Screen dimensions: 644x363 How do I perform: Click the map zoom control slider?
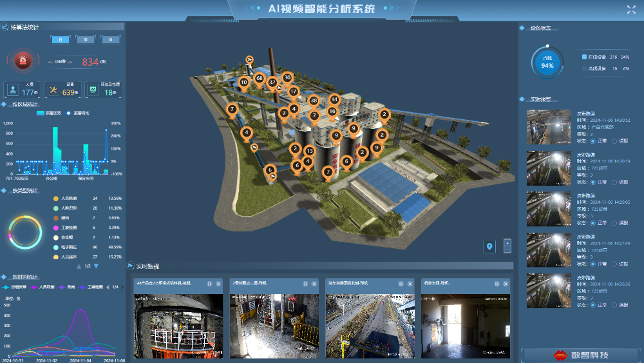[x=507, y=246]
